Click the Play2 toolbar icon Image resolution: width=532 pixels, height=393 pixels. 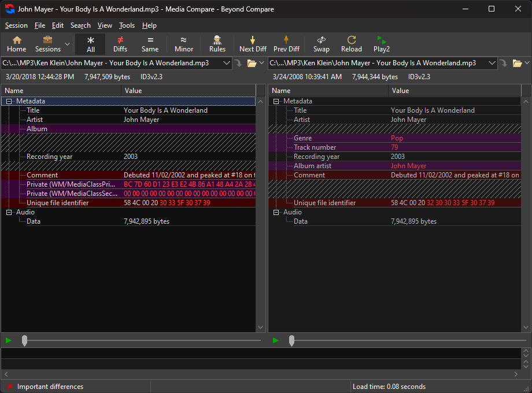(x=382, y=44)
